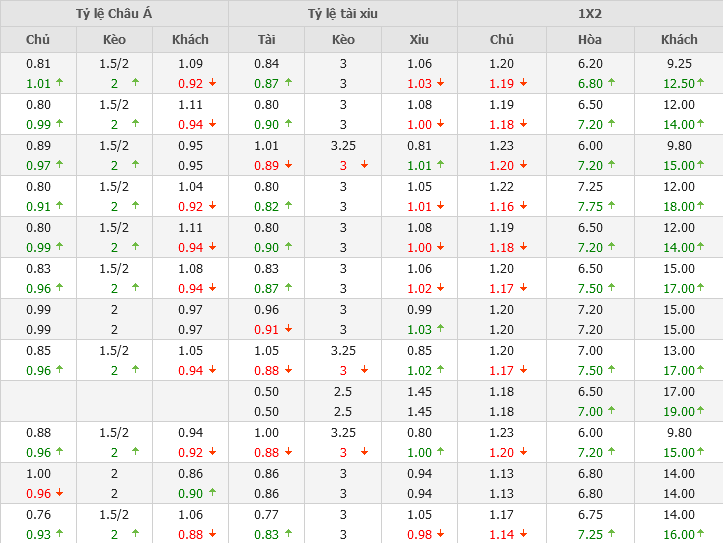Click the green up arrow beside 7.75

tap(614, 207)
